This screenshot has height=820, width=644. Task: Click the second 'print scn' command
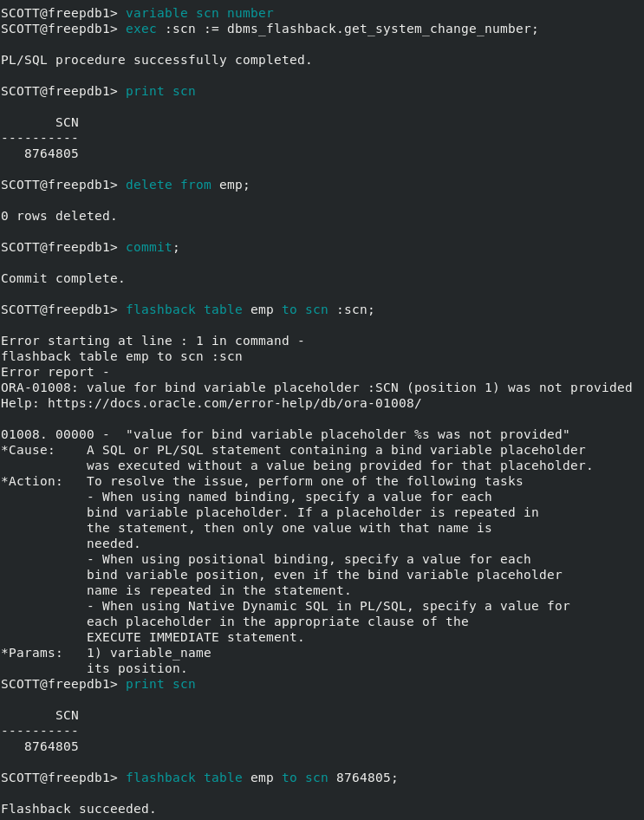coord(160,684)
